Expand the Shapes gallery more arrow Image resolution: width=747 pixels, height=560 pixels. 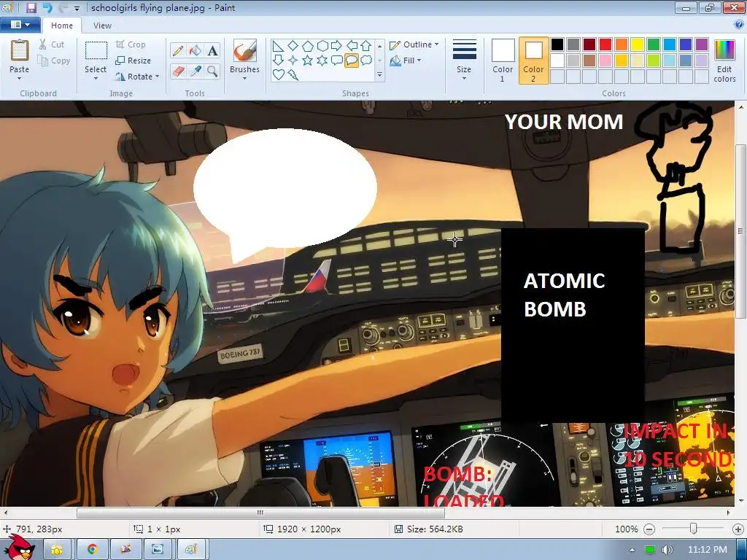pyautogui.click(x=379, y=75)
